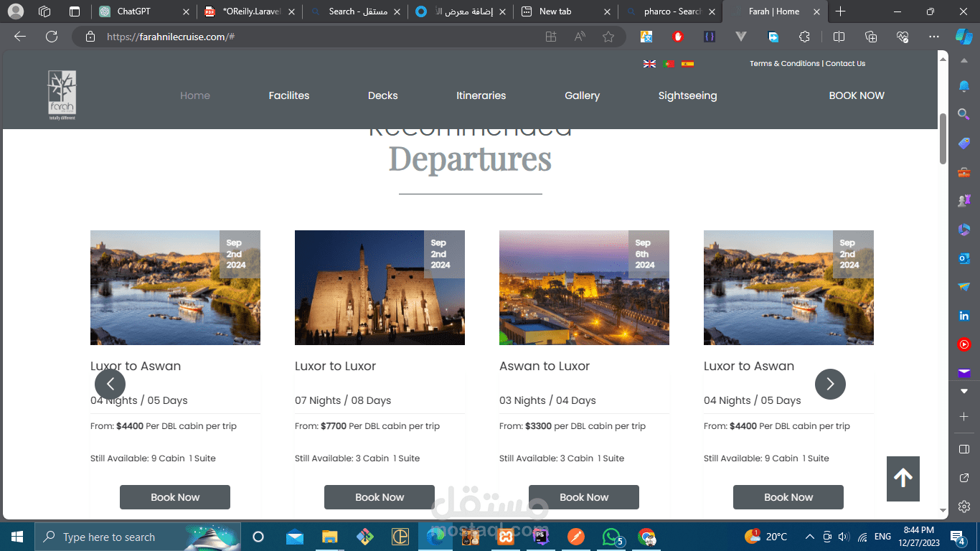Switch to the OReilly.Laravel PDF tab
The width and height of the screenshot is (980, 551).
tap(249, 11)
